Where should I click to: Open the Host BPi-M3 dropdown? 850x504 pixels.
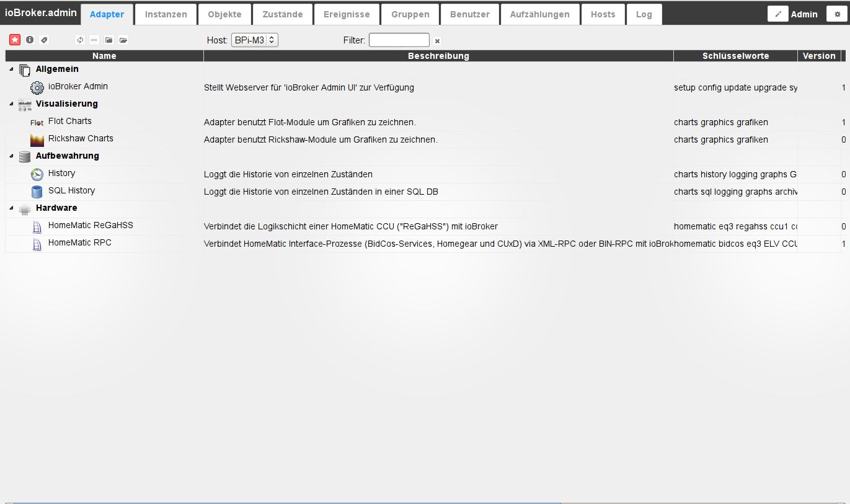pyautogui.click(x=255, y=40)
